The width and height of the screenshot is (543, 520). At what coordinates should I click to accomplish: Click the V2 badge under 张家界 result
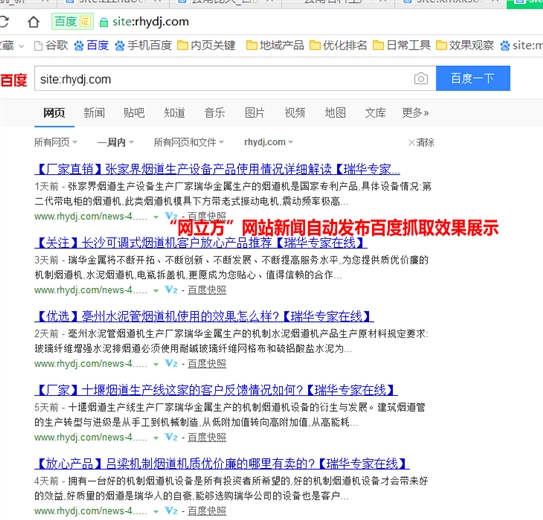pyautogui.click(x=171, y=216)
